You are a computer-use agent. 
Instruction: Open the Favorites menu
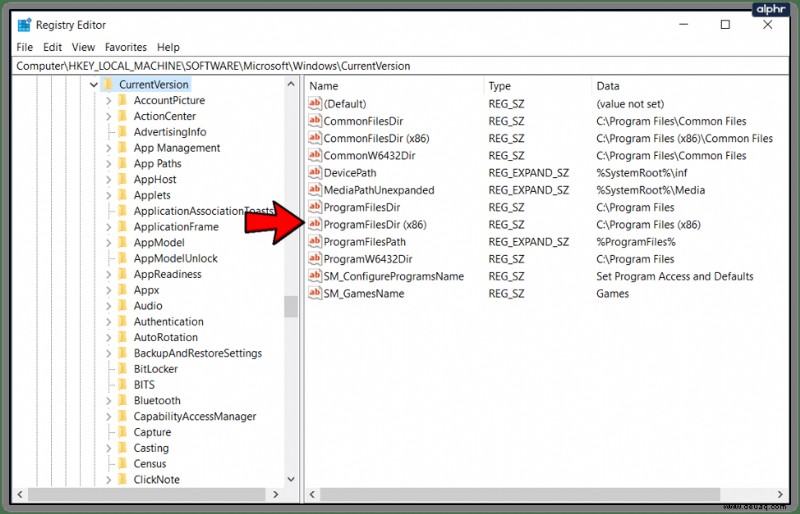(126, 47)
